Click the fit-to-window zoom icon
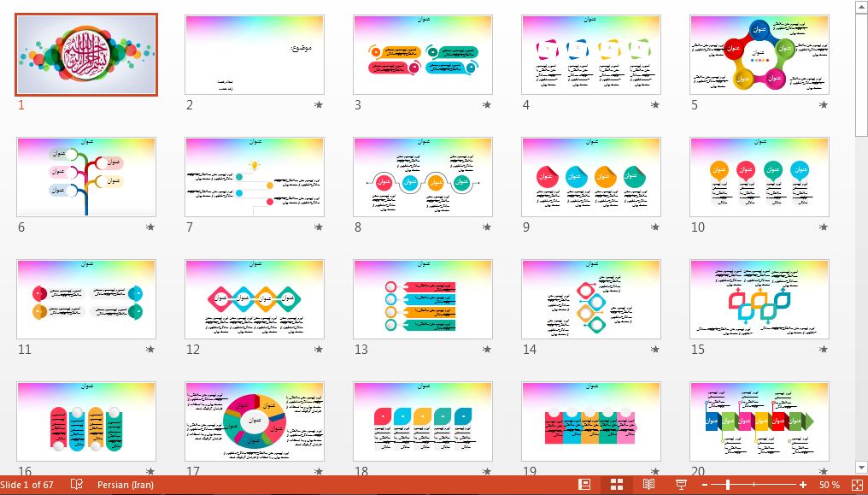This screenshot has width=868, height=495. point(857,485)
